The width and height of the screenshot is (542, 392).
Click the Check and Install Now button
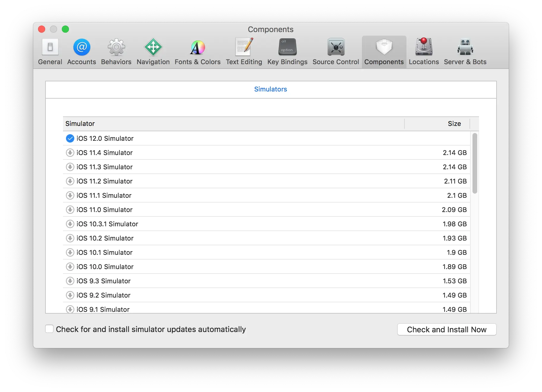pyautogui.click(x=447, y=329)
